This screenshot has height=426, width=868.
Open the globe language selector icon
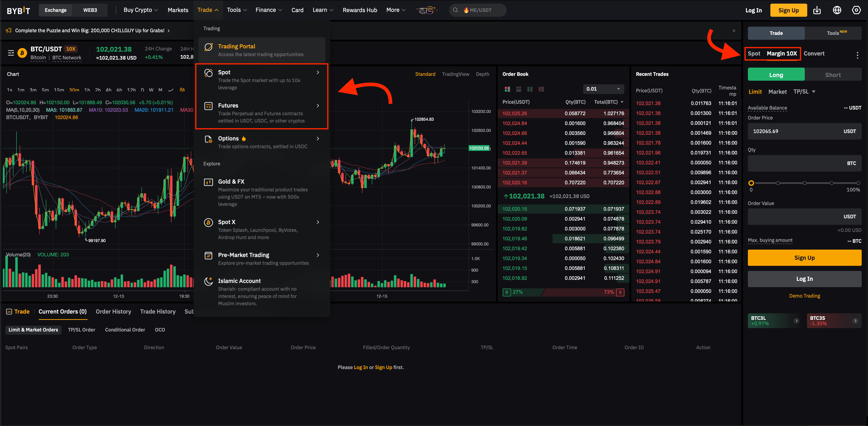pyautogui.click(x=837, y=10)
